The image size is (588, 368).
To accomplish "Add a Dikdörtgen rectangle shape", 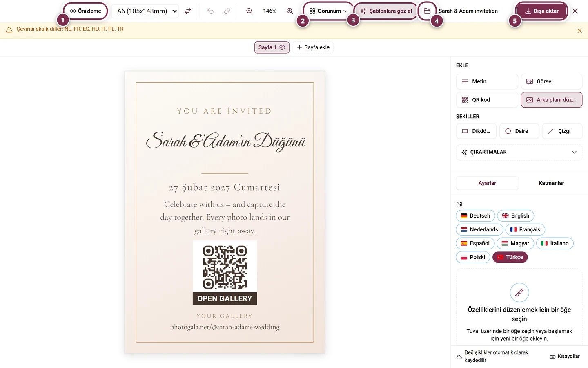I will coord(476,131).
